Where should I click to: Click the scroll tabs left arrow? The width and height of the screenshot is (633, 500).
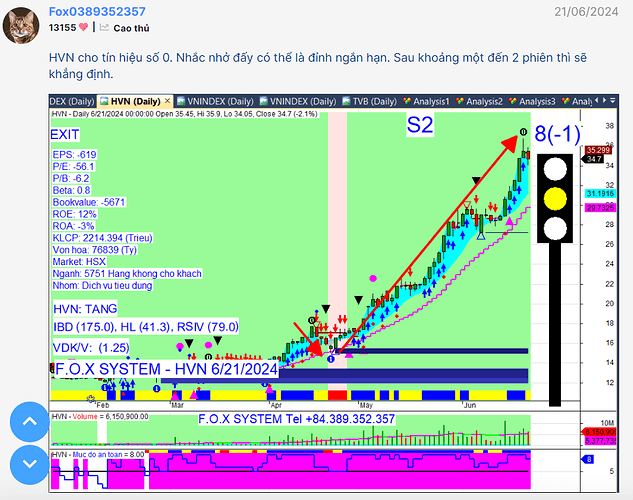(x=597, y=100)
